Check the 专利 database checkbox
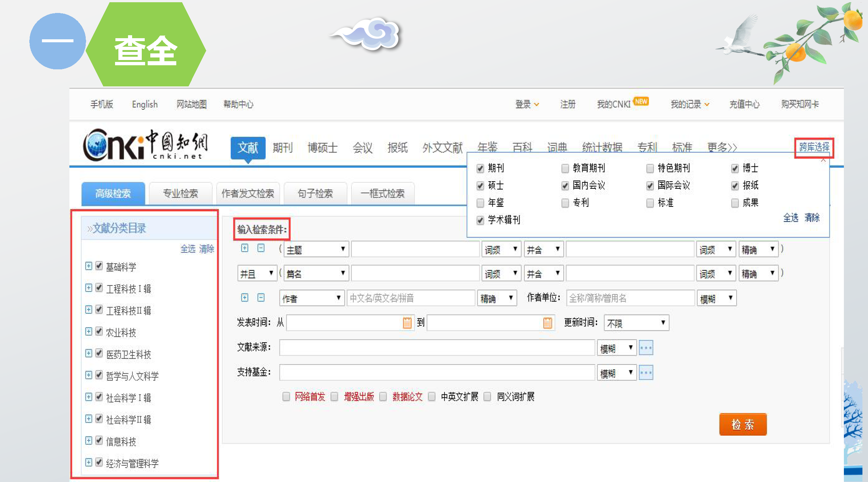The width and height of the screenshot is (868, 482). 565,203
